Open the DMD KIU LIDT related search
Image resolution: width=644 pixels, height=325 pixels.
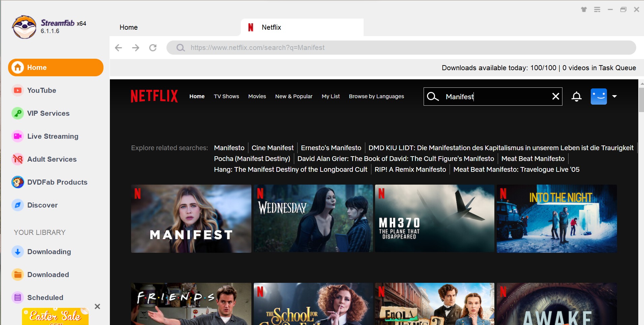point(501,148)
